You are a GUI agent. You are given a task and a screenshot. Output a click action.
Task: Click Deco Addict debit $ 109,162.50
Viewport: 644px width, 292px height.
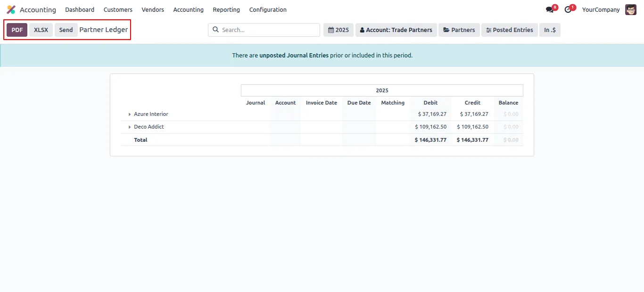431,127
